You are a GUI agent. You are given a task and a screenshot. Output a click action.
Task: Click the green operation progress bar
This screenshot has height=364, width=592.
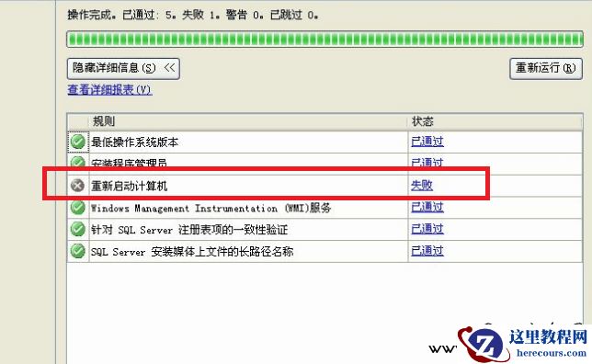click(324, 40)
